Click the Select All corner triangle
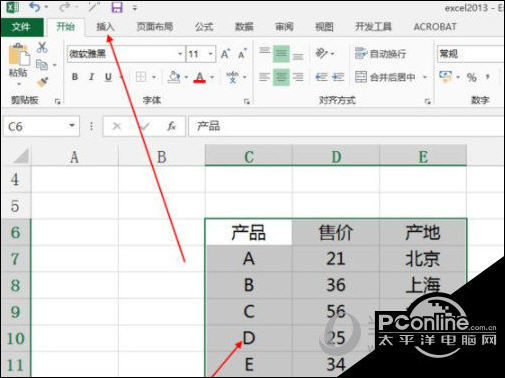The width and height of the screenshot is (505, 378). [22, 156]
